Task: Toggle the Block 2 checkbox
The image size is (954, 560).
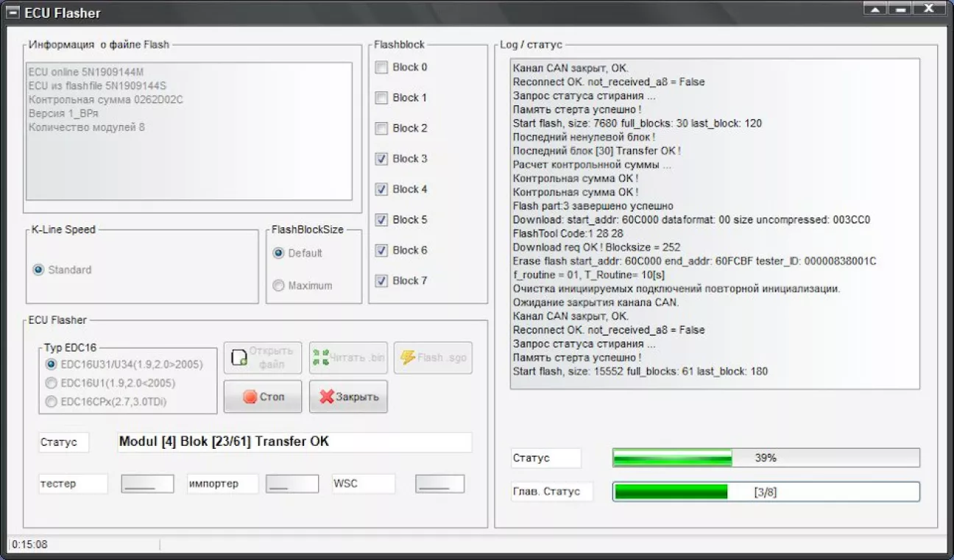Action: point(381,129)
